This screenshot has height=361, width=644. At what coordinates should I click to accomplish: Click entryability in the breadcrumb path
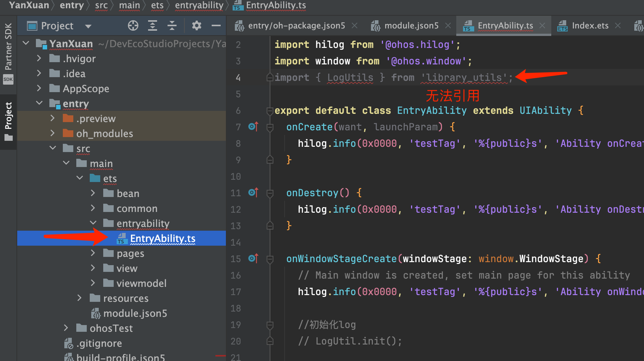pos(199,5)
